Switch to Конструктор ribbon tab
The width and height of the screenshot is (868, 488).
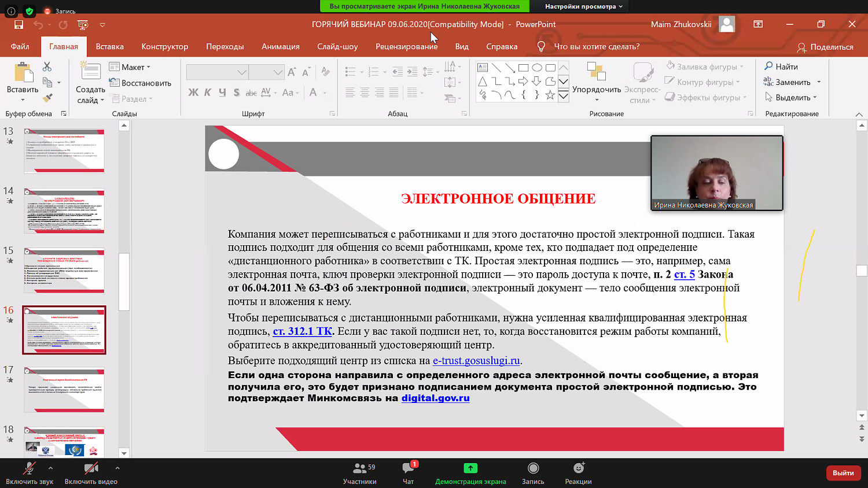165,46
